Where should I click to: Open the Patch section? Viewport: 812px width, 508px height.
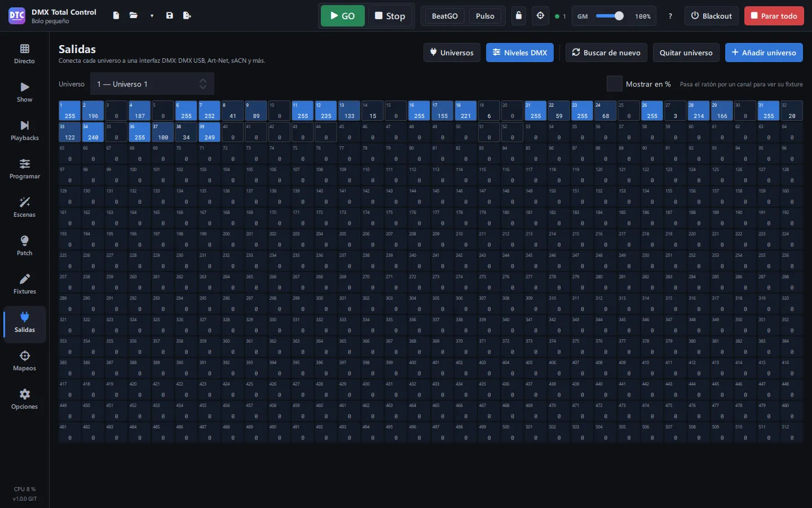point(24,246)
